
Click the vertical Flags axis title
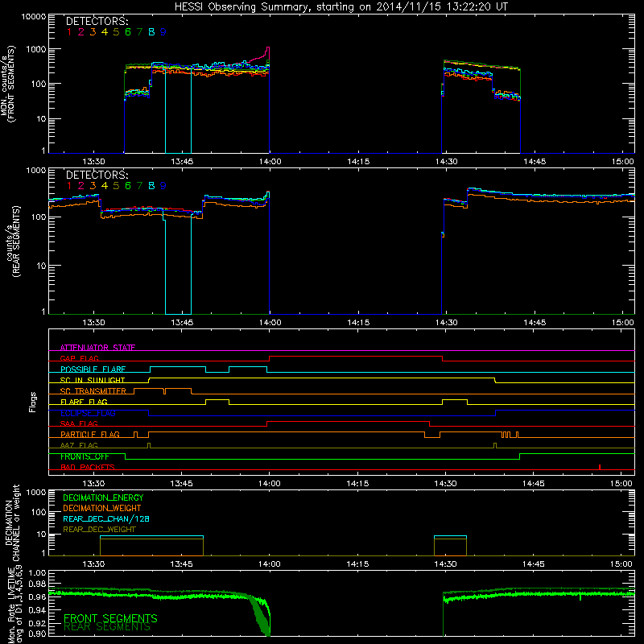pyautogui.click(x=33, y=402)
